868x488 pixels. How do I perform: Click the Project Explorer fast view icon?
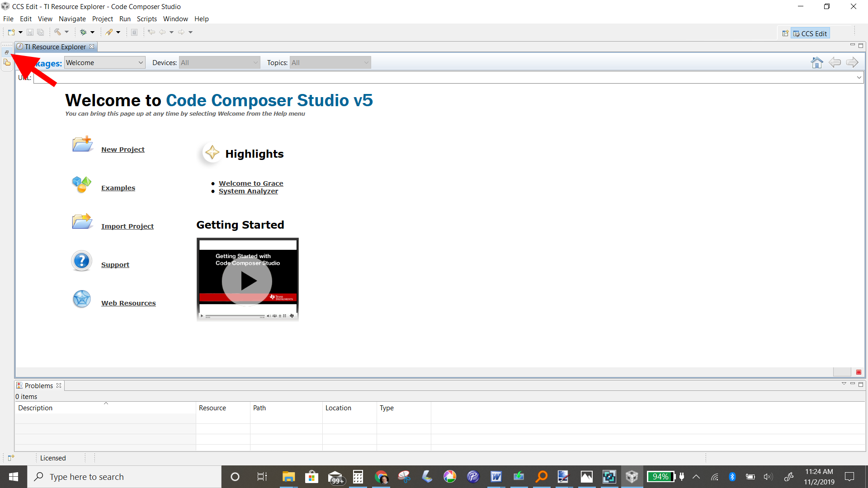click(x=7, y=63)
